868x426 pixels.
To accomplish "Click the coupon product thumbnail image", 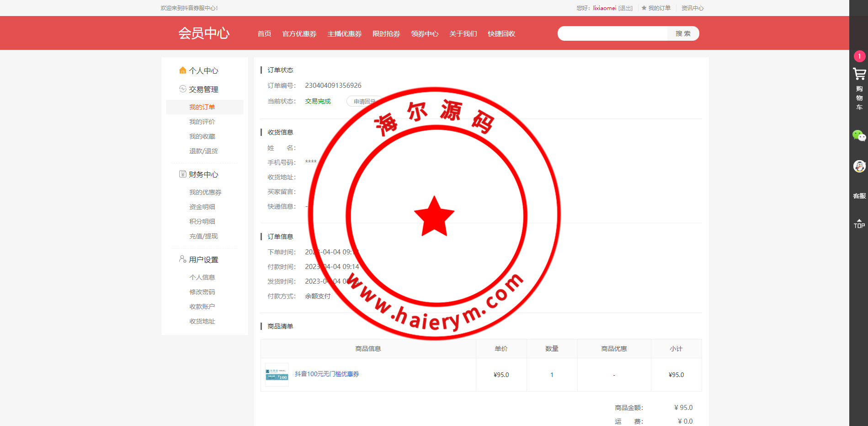I will pos(277,375).
